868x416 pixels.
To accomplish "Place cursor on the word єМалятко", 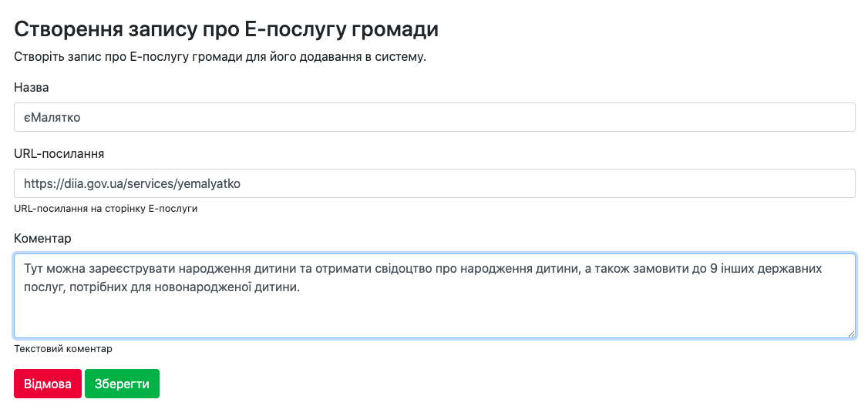I will 52,118.
